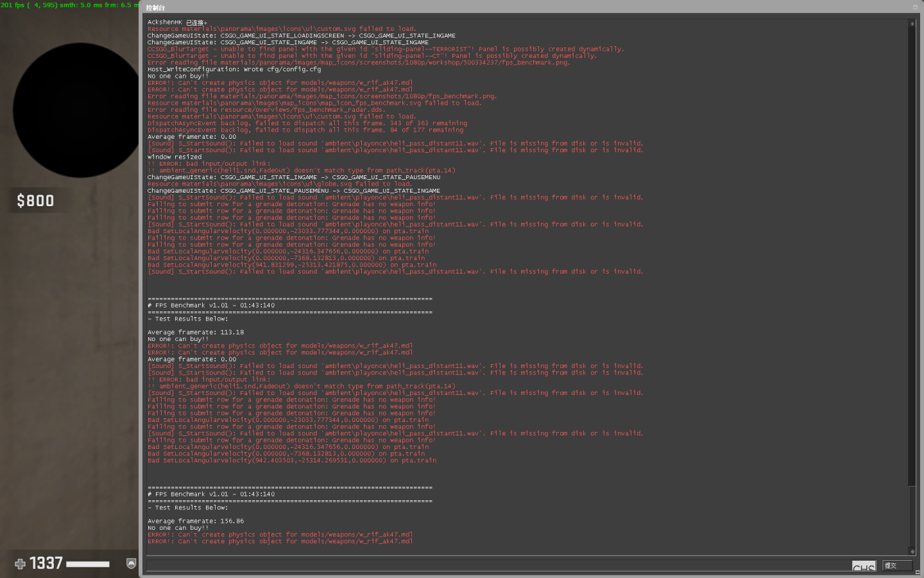Click the 提交 submit button
Image resolution: width=924 pixels, height=578 pixels.
pos(897,565)
